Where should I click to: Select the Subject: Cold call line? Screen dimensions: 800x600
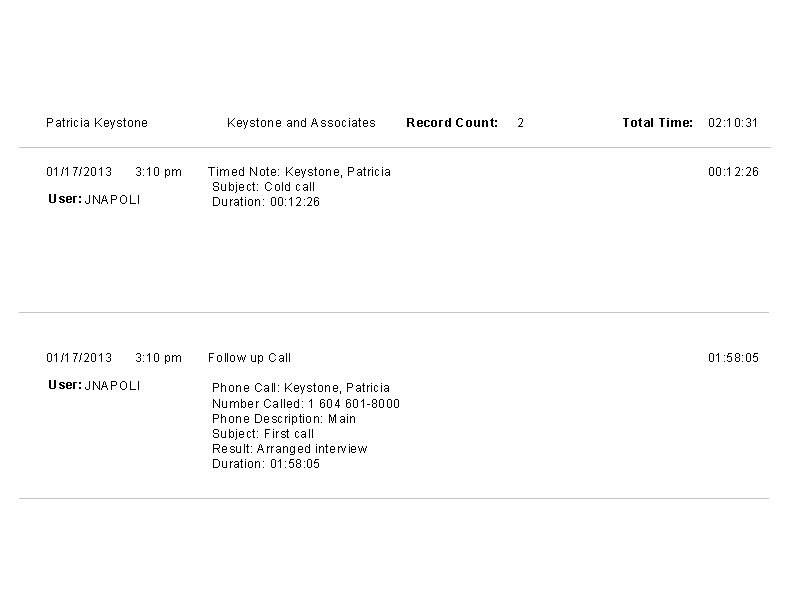pos(264,187)
